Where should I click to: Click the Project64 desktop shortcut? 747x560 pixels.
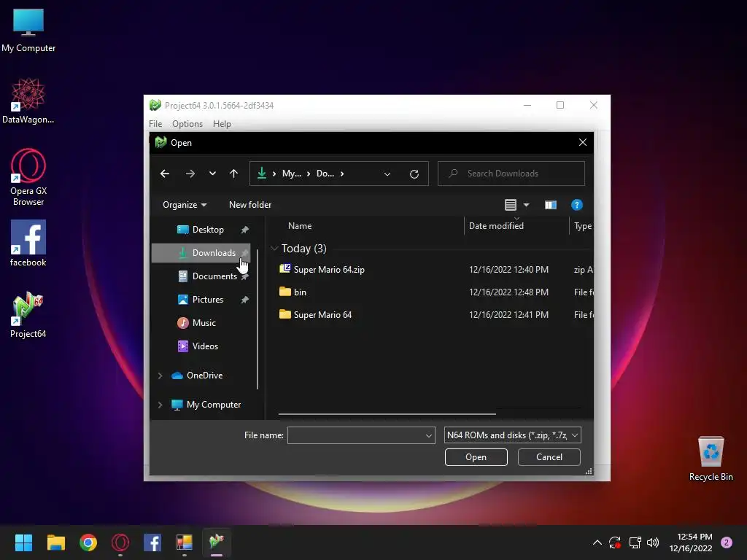(x=28, y=315)
